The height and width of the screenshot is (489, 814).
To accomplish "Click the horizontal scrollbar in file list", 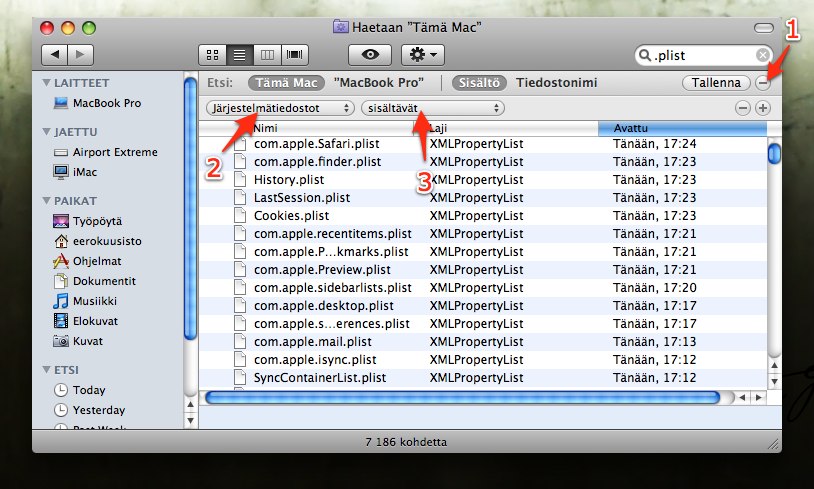I will pos(462,397).
